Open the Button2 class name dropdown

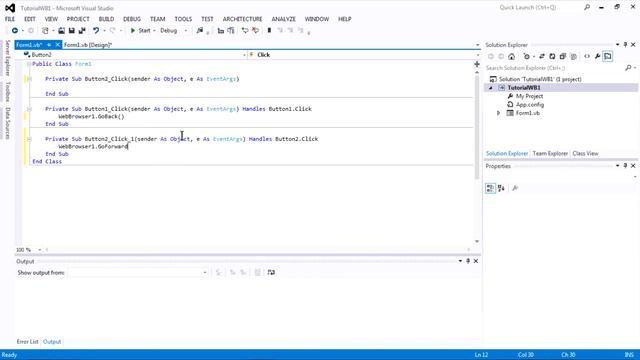coord(244,55)
